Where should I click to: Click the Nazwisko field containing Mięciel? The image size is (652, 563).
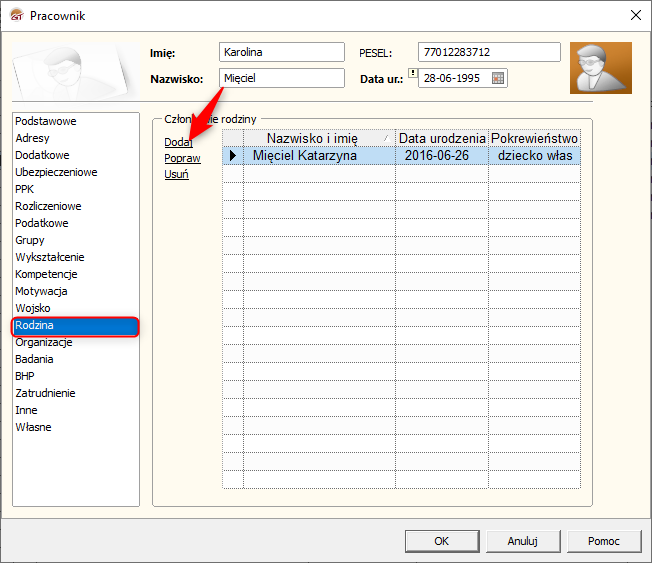coord(282,78)
